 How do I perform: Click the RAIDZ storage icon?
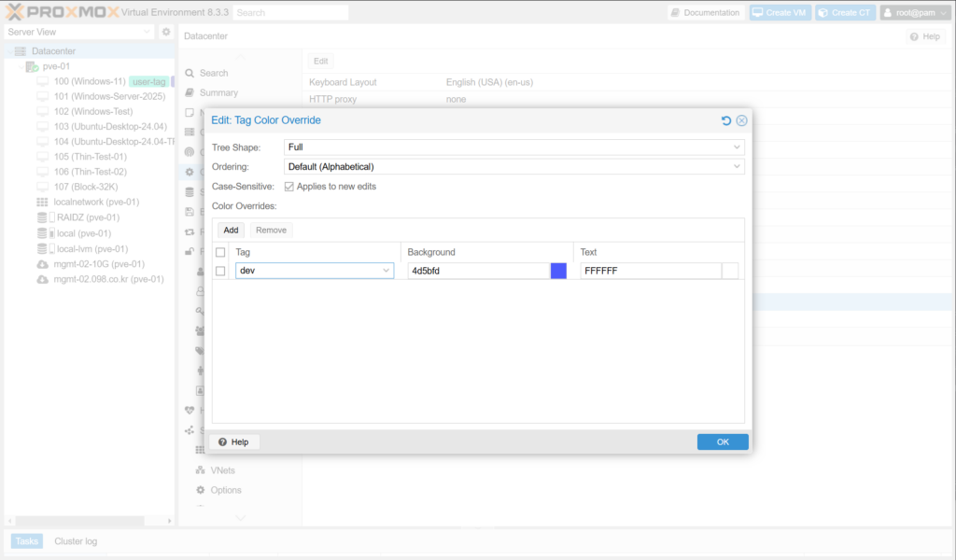[x=42, y=217]
